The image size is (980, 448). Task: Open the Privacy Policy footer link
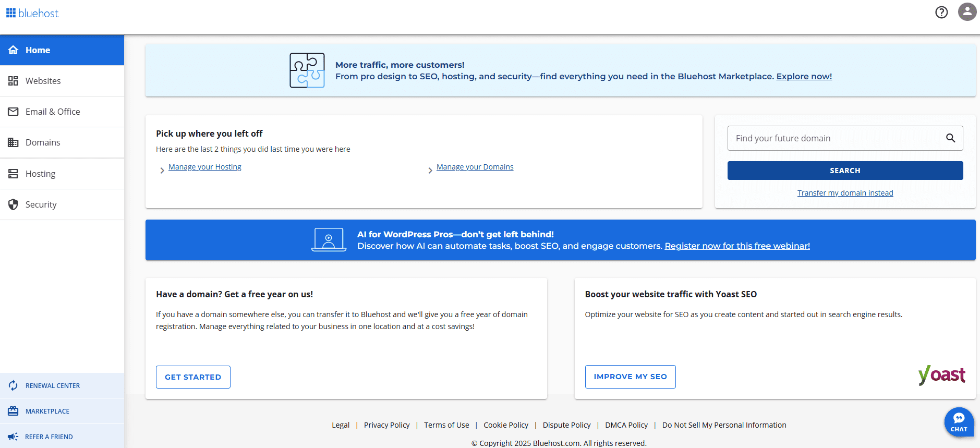(386, 425)
